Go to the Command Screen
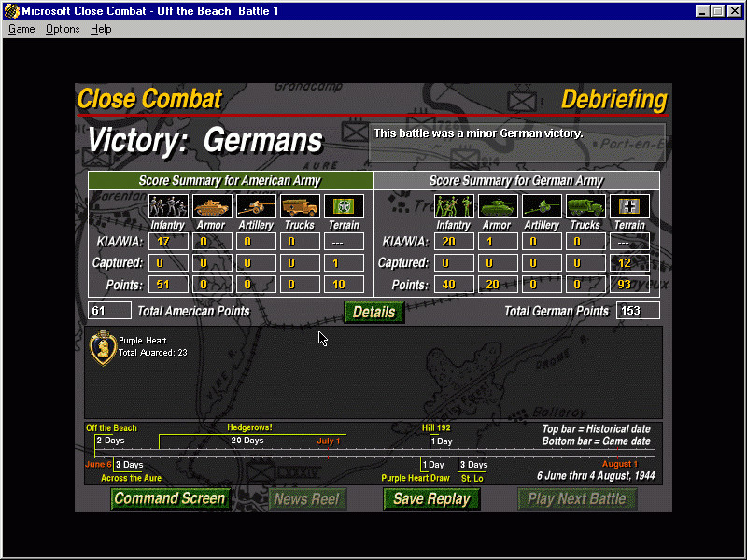 [x=170, y=498]
